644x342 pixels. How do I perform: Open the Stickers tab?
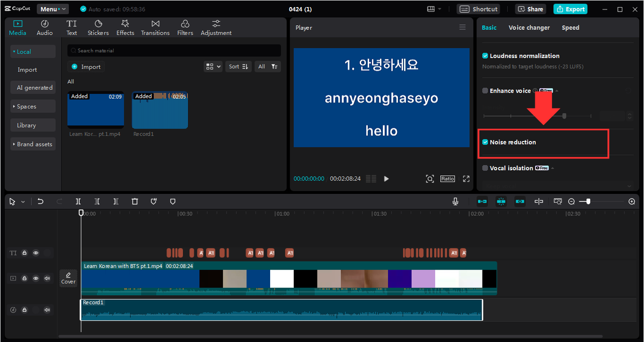[98, 28]
